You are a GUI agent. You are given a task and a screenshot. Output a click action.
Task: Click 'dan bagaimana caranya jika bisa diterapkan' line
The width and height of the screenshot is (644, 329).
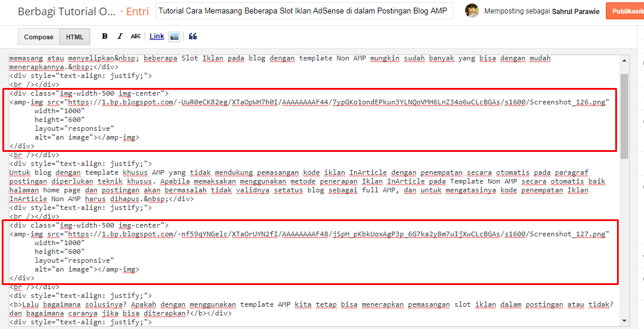tap(120, 313)
